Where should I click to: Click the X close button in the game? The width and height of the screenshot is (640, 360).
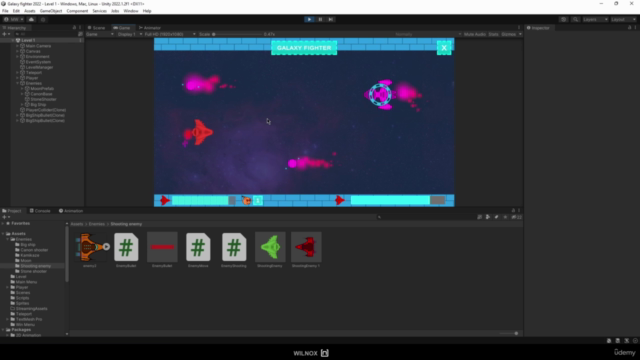444,48
